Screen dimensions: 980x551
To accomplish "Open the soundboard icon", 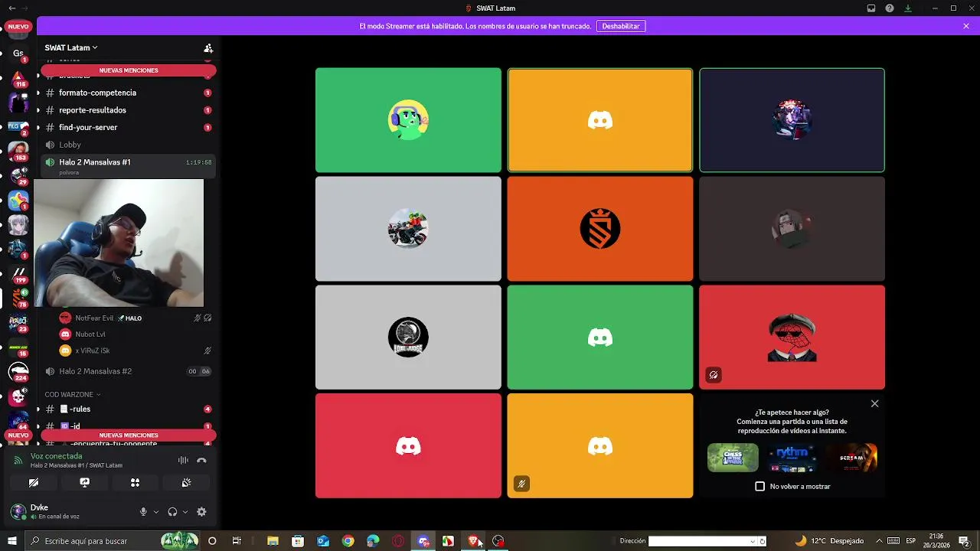I will 186,483.
